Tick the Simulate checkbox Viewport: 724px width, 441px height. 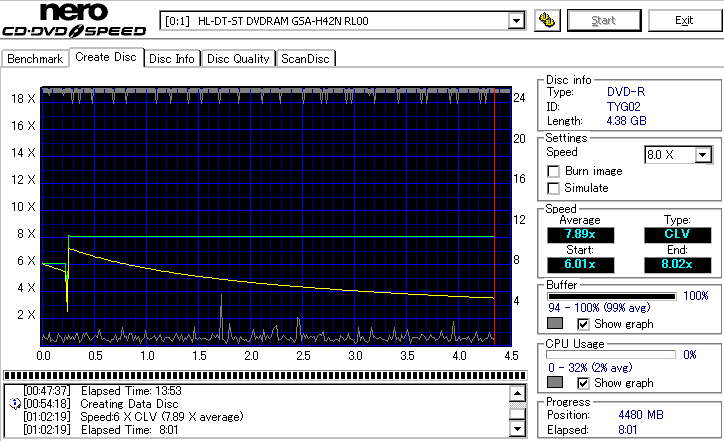pos(554,188)
